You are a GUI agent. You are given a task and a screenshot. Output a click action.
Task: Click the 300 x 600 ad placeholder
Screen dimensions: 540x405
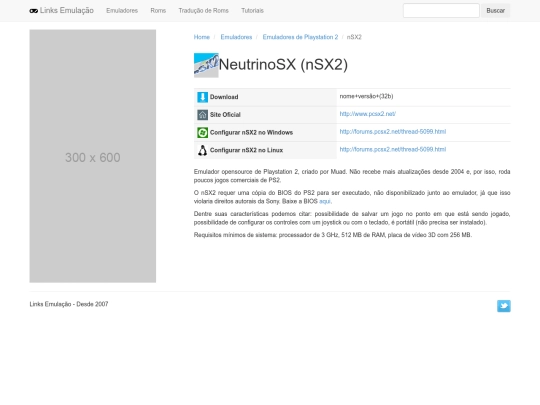tap(93, 156)
